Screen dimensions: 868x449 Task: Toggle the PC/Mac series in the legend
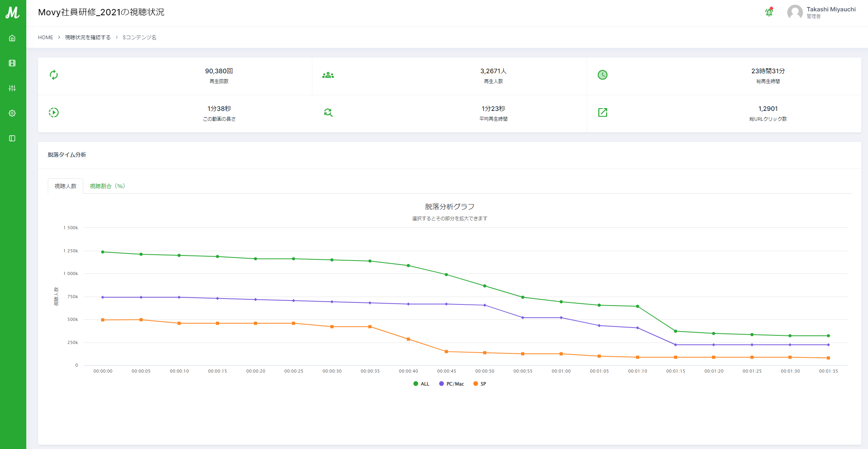coord(451,384)
